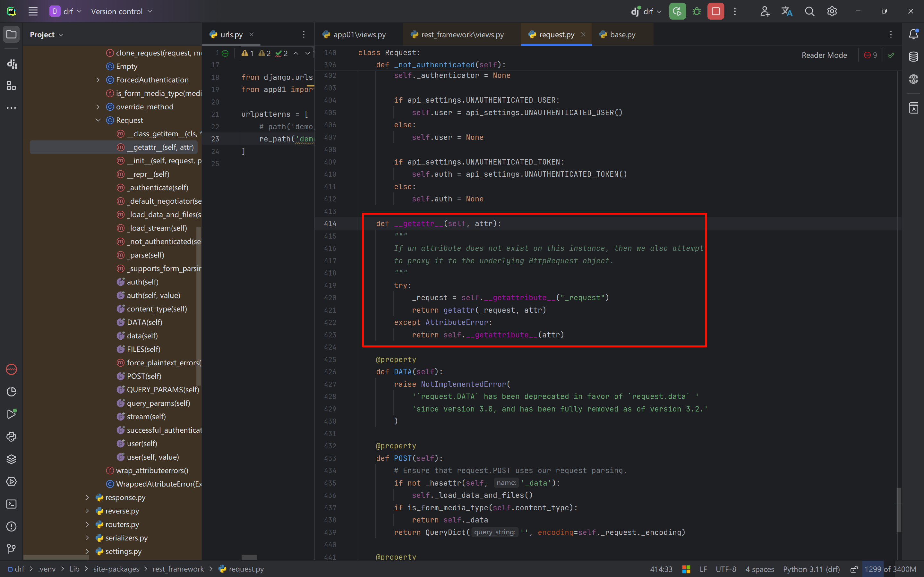This screenshot has height=577, width=924.
Task: Collapse the Request class node
Action: 98,120
